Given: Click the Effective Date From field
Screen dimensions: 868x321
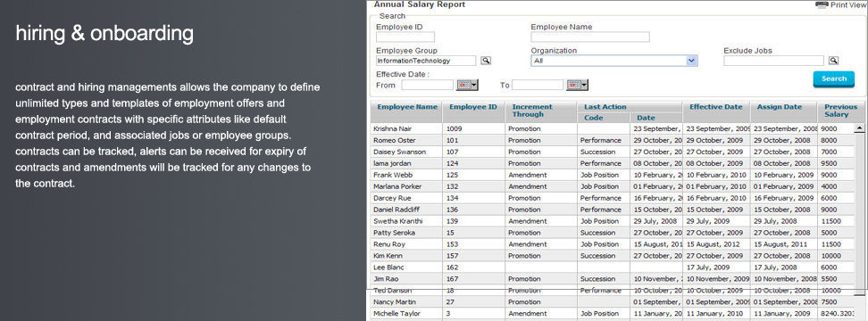Looking at the screenshot, I should point(428,85).
